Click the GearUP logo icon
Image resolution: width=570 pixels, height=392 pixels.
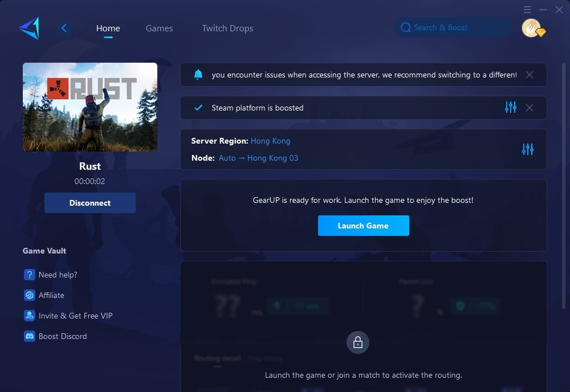pyautogui.click(x=30, y=28)
